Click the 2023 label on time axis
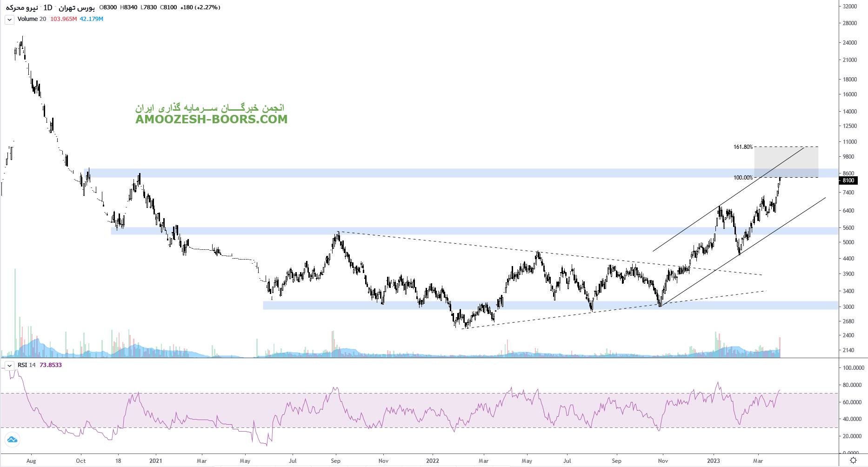Viewport: 868px width, 467px height. 713,461
